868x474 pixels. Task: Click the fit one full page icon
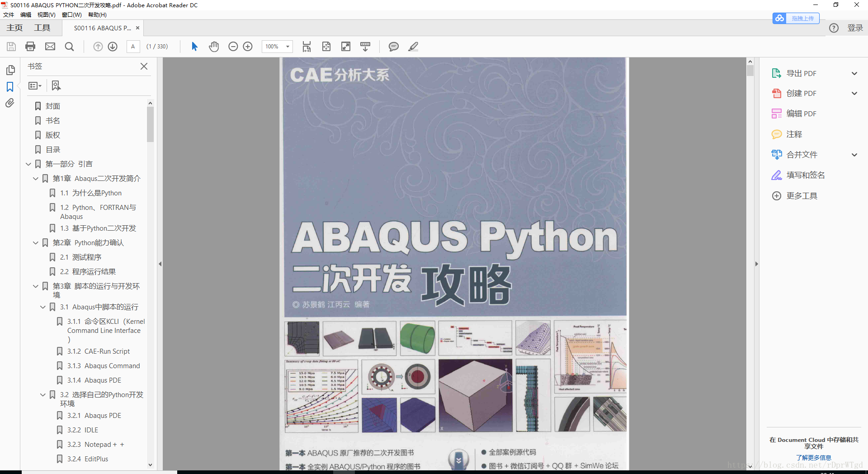point(326,47)
